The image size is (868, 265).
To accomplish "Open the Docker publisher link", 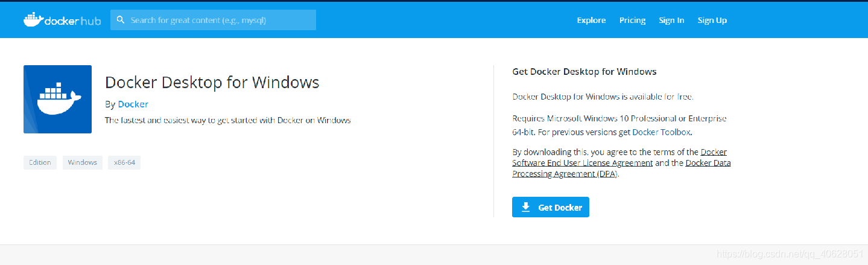I will [x=133, y=104].
